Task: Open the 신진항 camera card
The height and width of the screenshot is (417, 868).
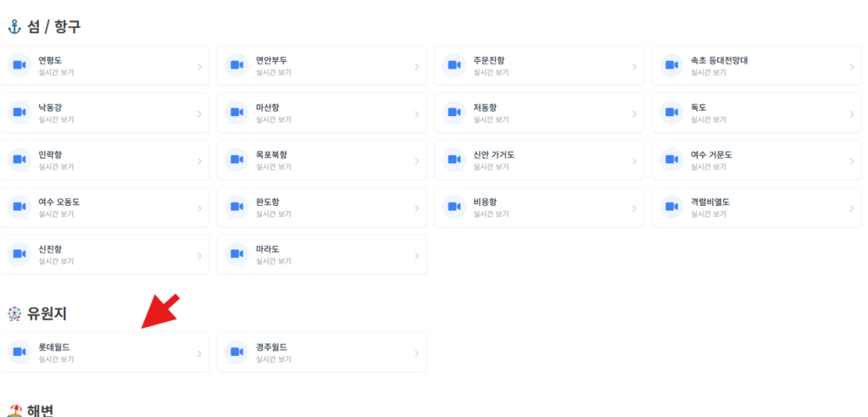Action: coord(104,255)
